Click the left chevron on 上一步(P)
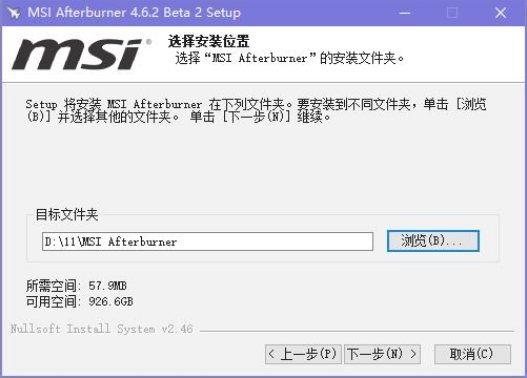The width and height of the screenshot is (527, 378). coord(272,354)
